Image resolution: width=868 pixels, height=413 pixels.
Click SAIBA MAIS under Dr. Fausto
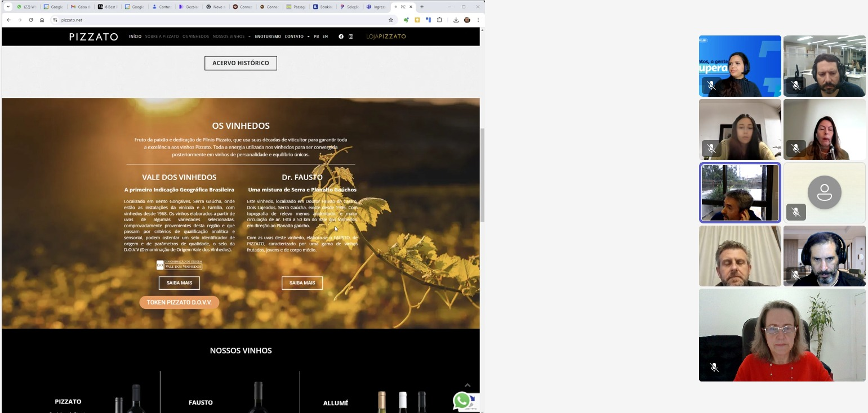pos(302,283)
